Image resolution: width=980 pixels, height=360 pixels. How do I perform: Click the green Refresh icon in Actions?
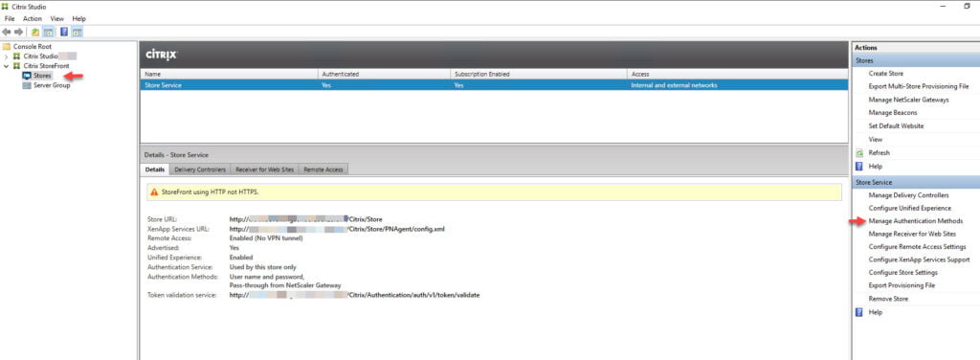(x=859, y=152)
